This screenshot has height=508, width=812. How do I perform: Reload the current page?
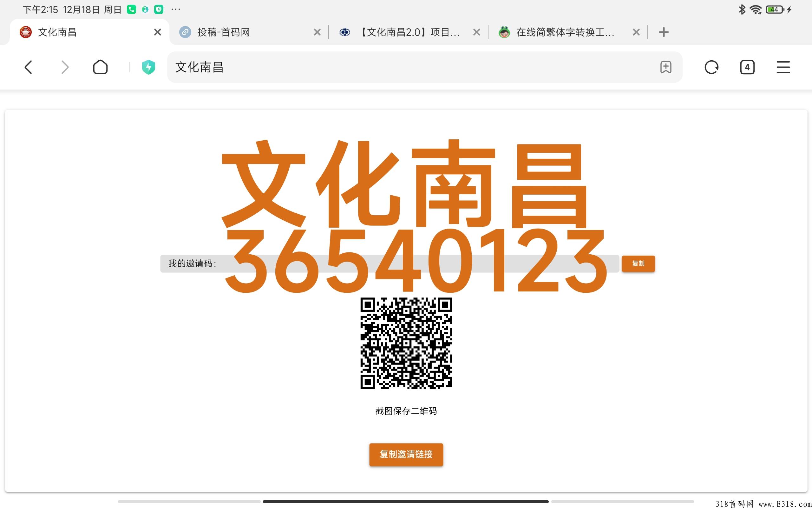(x=711, y=67)
